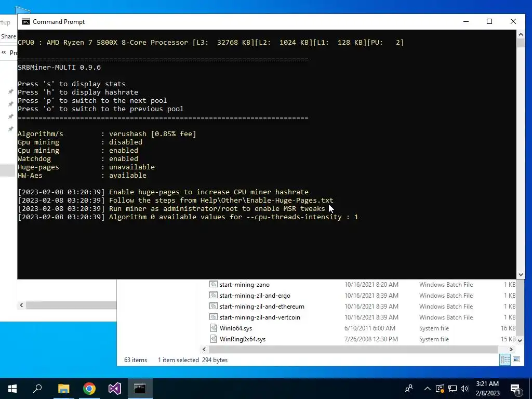
Task: Show hidden system tray icons
Action: (427, 389)
